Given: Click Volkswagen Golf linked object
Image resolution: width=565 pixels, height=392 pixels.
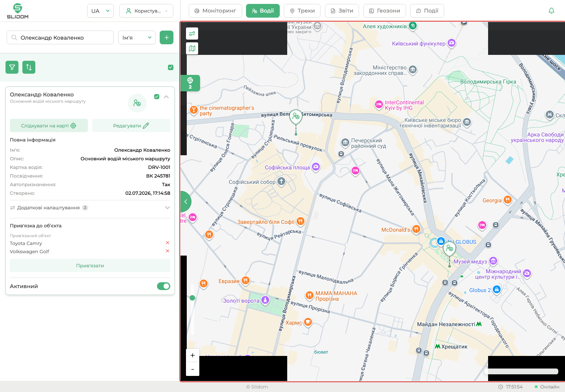Looking at the screenshot, I should click(x=29, y=252).
